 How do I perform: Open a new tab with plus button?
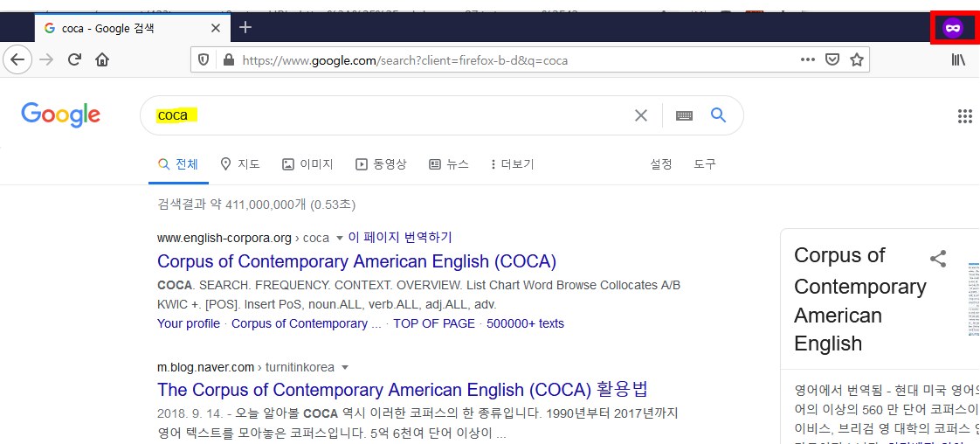pyautogui.click(x=245, y=27)
